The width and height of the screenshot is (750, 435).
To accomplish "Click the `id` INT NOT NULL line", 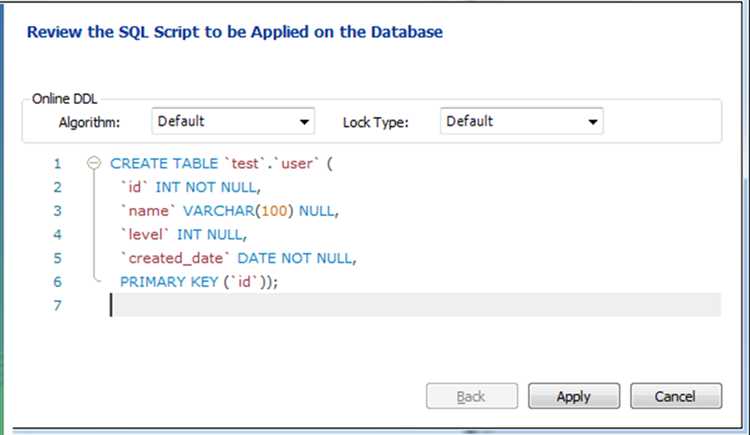I will click(x=190, y=187).
